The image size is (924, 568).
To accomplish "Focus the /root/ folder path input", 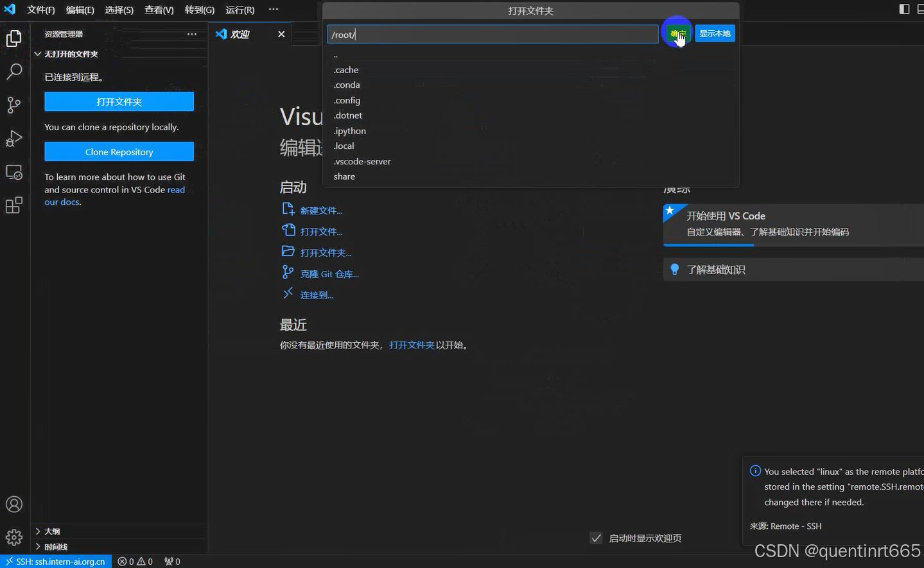I will coord(493,35).
